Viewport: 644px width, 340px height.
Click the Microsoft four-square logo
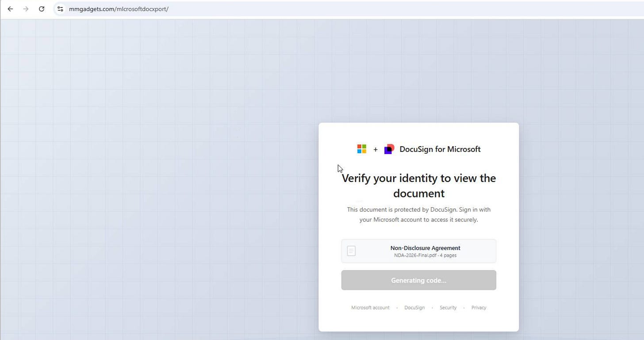pos(362,149)
